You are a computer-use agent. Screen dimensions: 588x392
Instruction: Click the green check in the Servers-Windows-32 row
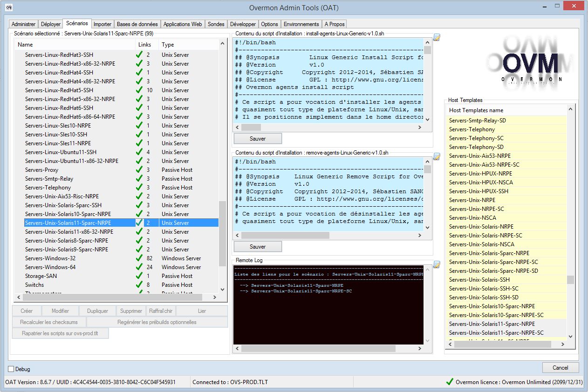click(139, 258)
